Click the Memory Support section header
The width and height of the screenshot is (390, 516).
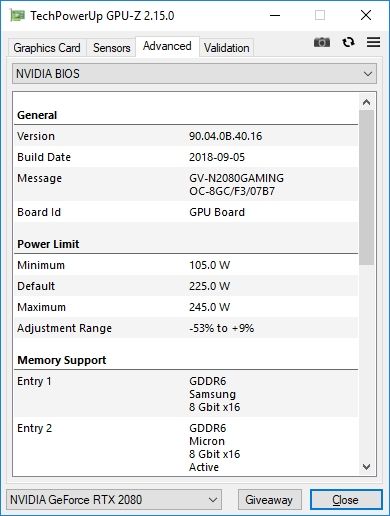pyautogui.click(x=62, y=360)
